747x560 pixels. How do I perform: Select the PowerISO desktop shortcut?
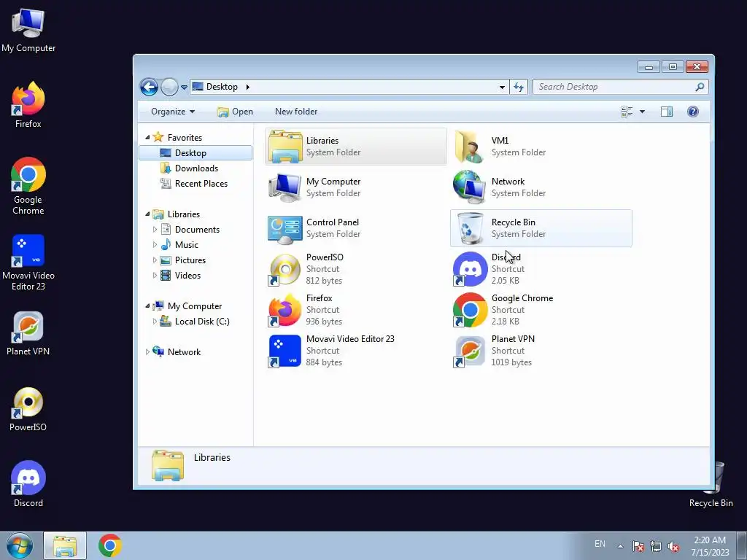(x=28, y=410)
